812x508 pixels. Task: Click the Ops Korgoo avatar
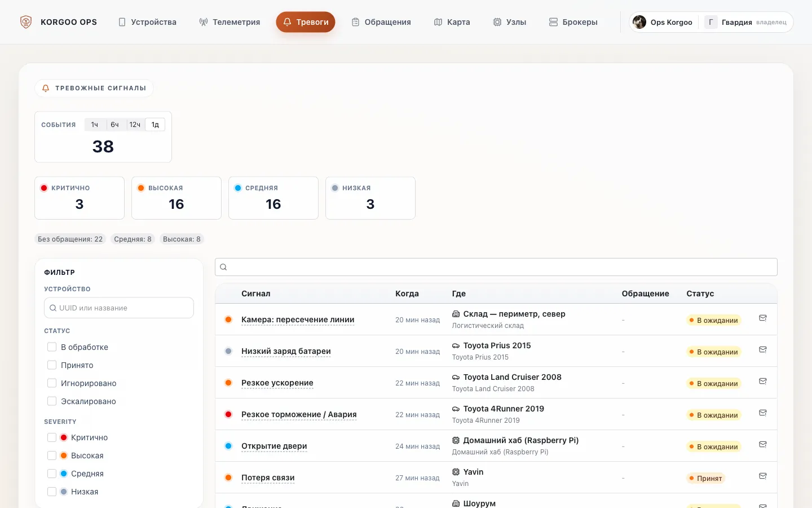click(639, 22)
